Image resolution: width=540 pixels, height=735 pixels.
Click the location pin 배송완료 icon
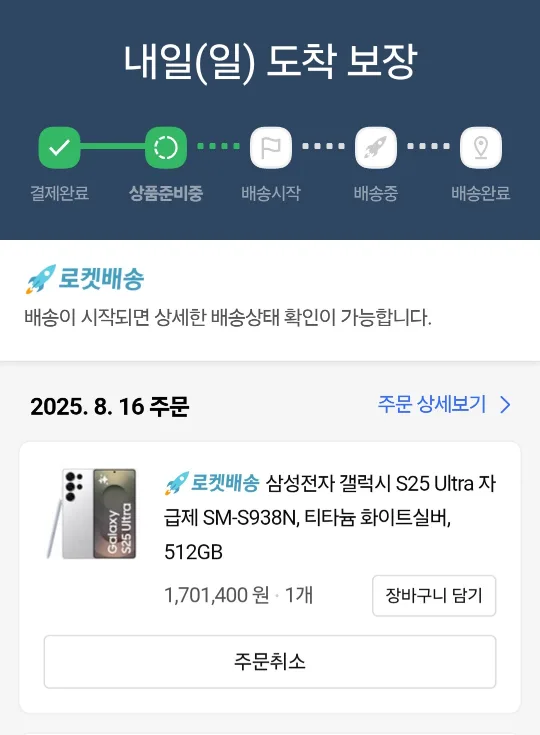tap(481, 147)
